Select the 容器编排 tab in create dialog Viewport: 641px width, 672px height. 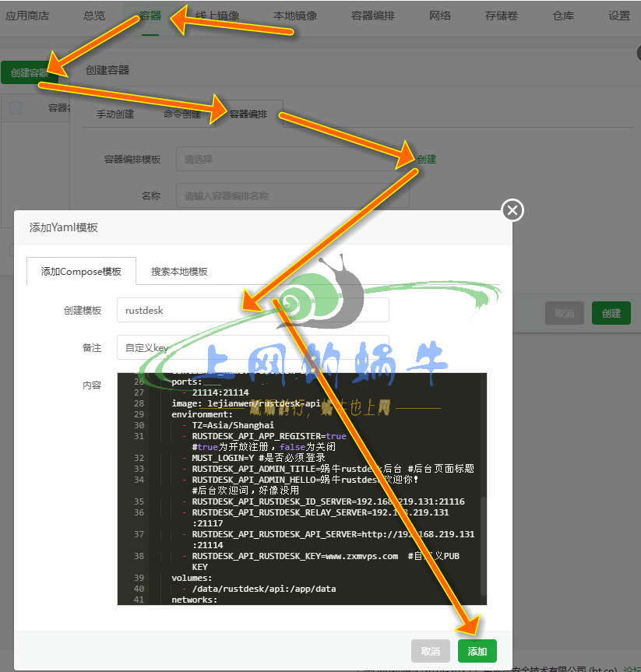point(248,114)
